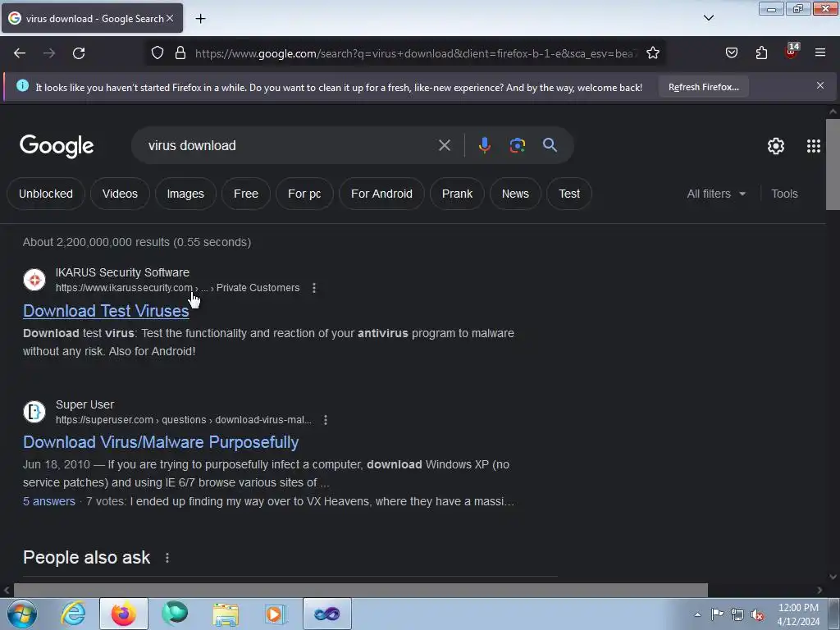Close the virus download tab
Screen dimensions: 840x630
[170, 18]
